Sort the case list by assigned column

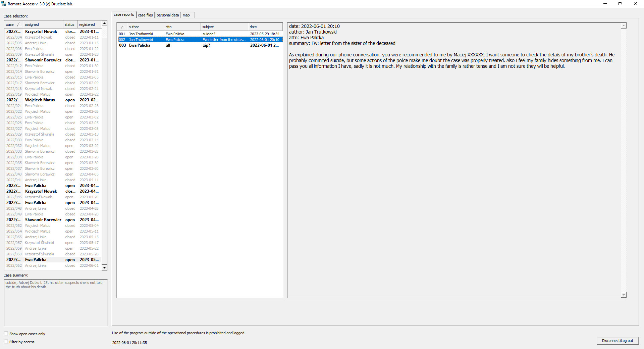coord(32,24)
